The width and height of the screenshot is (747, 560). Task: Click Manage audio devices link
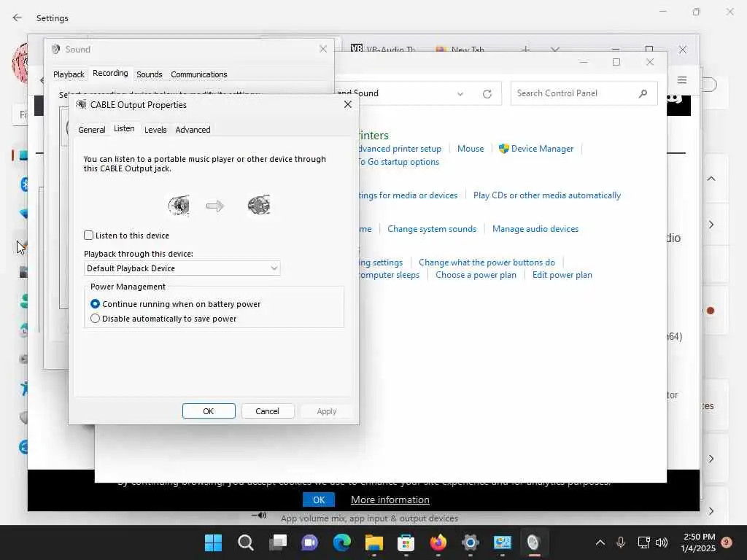(535, 229)
